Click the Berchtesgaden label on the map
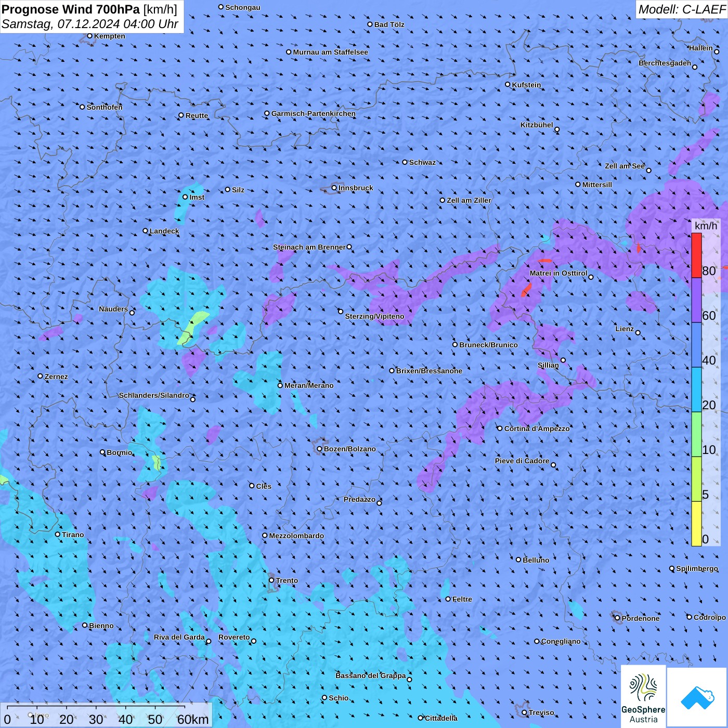This screenshot has height=728, width=728. tap(665, 63)
